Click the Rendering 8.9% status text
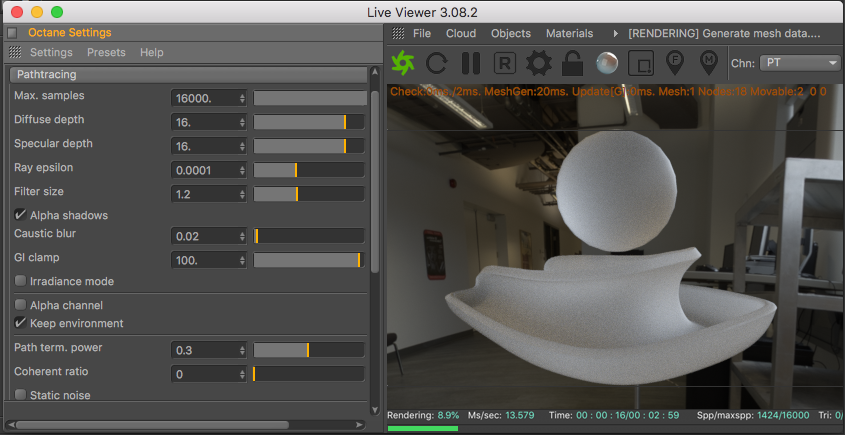The height and width of the screenshot is (435, 845). tap(423, 415)
